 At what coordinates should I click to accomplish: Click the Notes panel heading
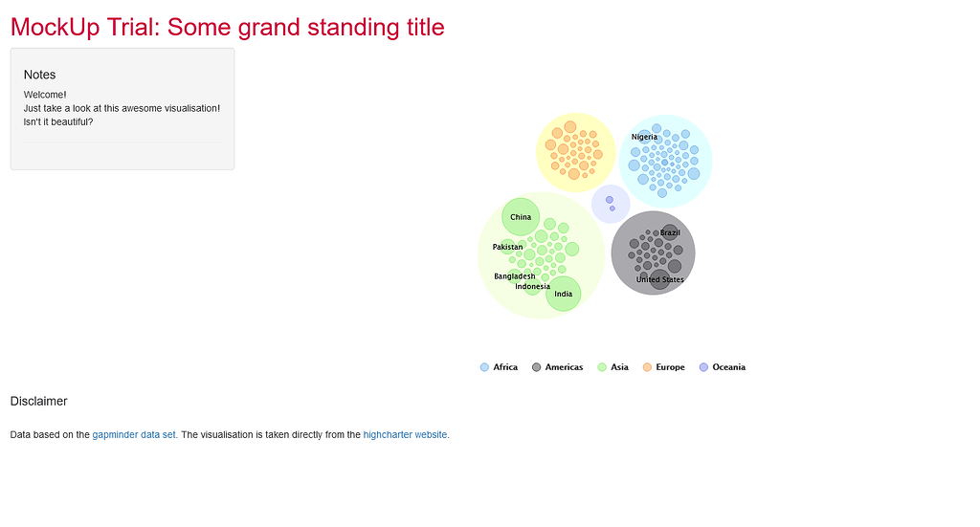[39, 75]
